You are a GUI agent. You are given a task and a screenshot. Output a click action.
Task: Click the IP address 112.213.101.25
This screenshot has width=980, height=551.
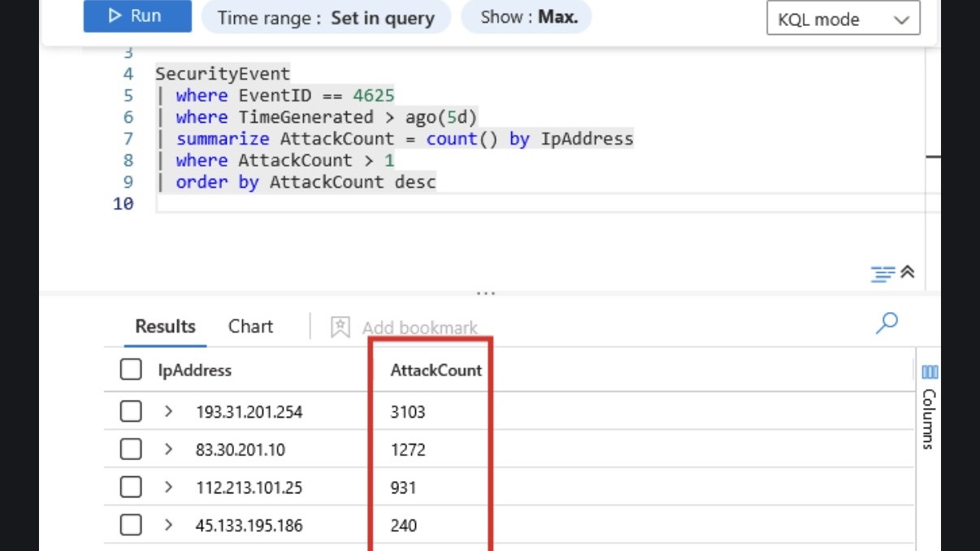click(x=249, y=488)
